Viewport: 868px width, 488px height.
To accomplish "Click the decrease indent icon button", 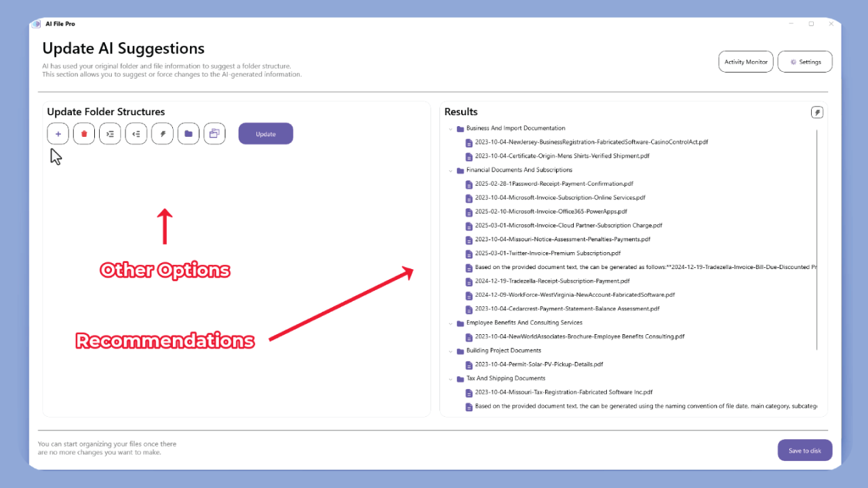I will (x=136, y=134).
